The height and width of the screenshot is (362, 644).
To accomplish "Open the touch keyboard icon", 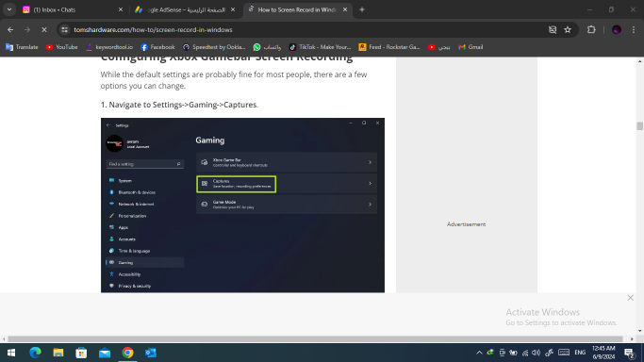I will tap(564, 353).
